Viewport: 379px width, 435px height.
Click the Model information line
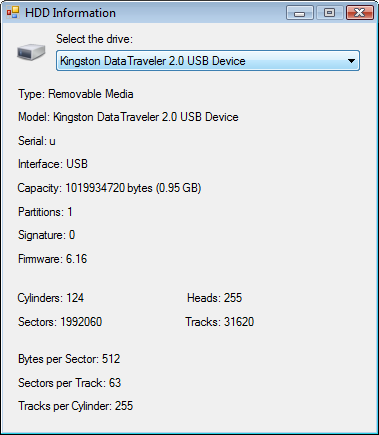click(x=128, y=117)
